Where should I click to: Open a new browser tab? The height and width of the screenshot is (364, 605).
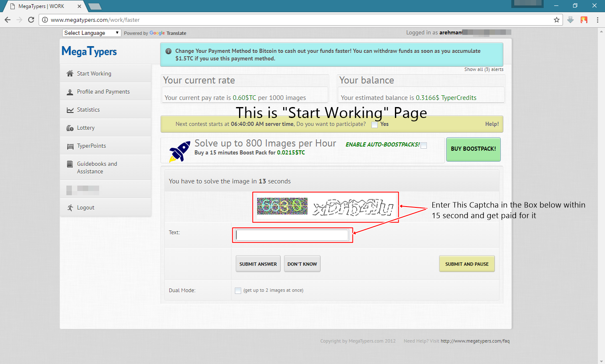click(95, 6)
